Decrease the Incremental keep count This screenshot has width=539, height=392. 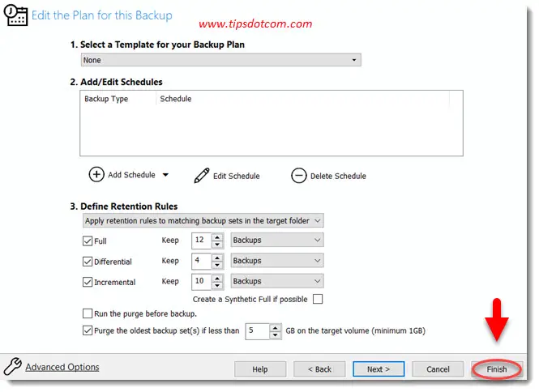(x=217, y=285)
